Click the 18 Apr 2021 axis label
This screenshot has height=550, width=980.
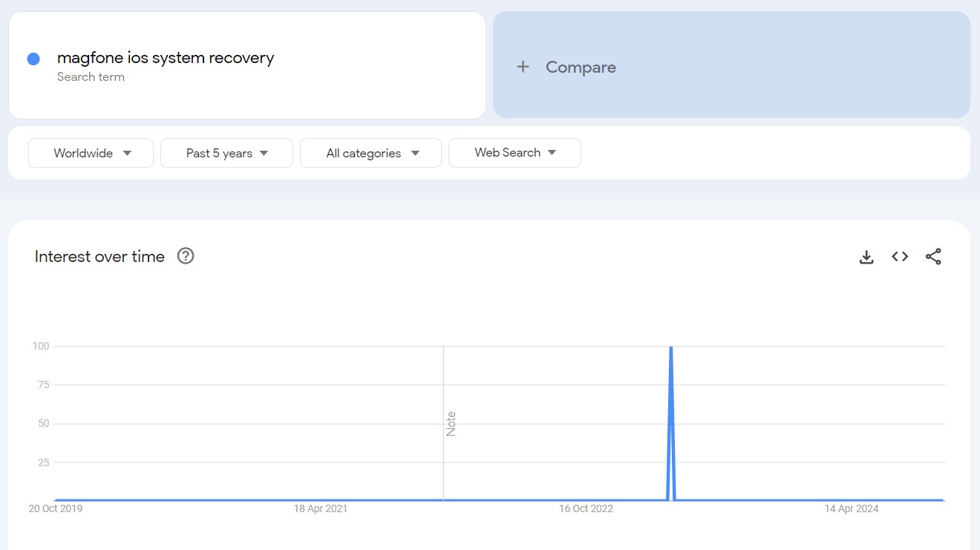(321, 508)
